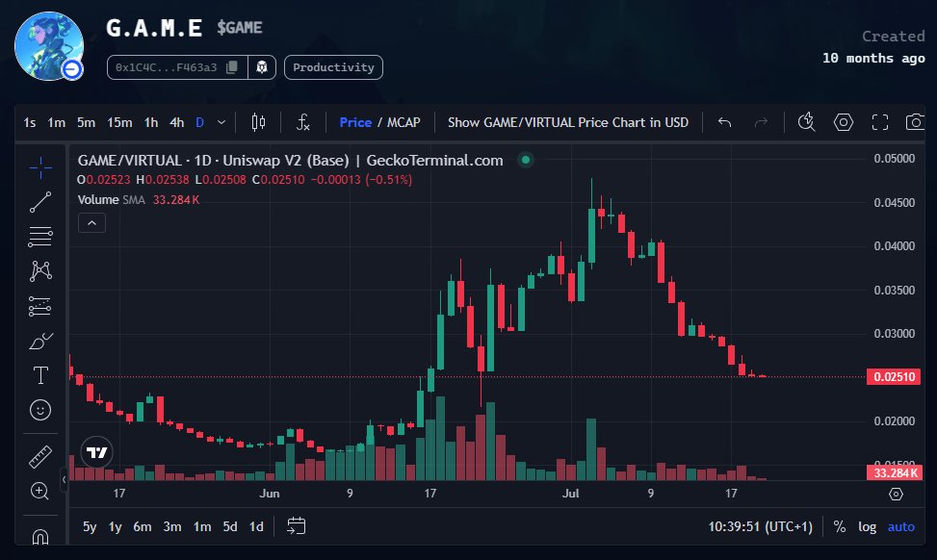
Task: Open price scale settings gear
Action: click(x=896, y=494)
